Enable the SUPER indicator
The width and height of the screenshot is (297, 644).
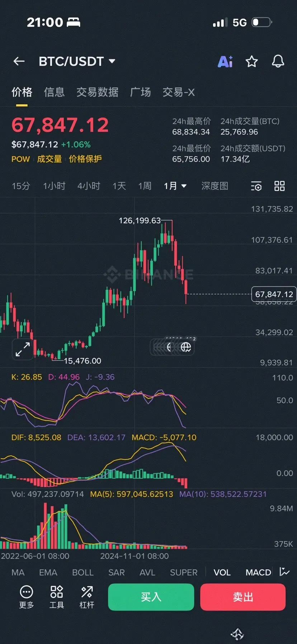click(x=184, y=572)
